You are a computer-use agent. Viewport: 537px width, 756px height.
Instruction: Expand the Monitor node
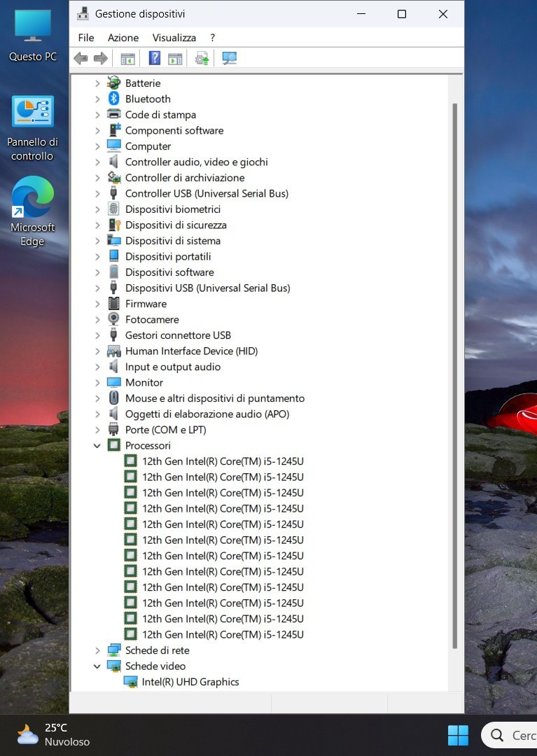pos(97,382)
